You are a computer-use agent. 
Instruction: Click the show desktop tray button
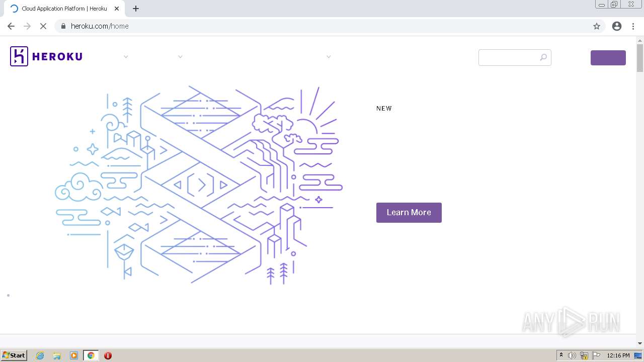[639, 355]
